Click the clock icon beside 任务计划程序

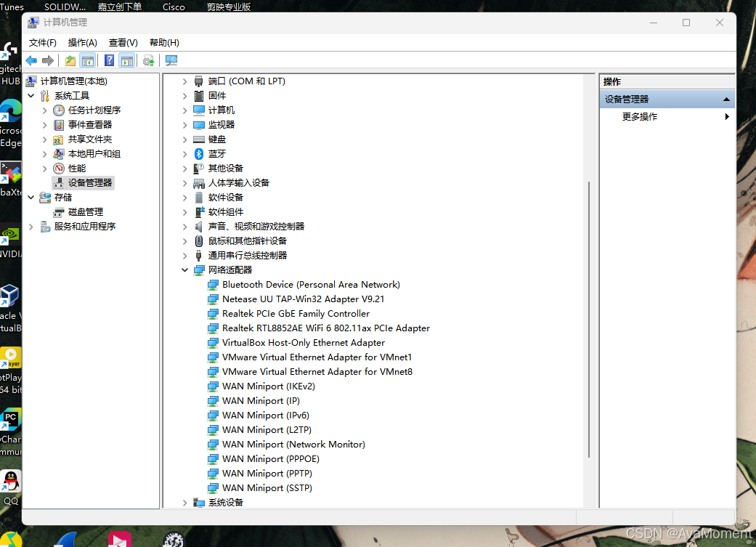[x=59, y=110]
